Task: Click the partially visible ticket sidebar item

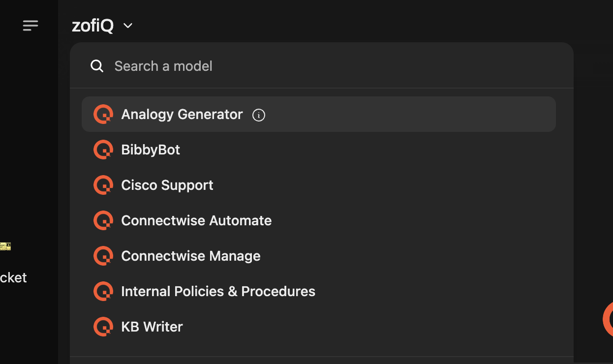Action: (13, 277)
